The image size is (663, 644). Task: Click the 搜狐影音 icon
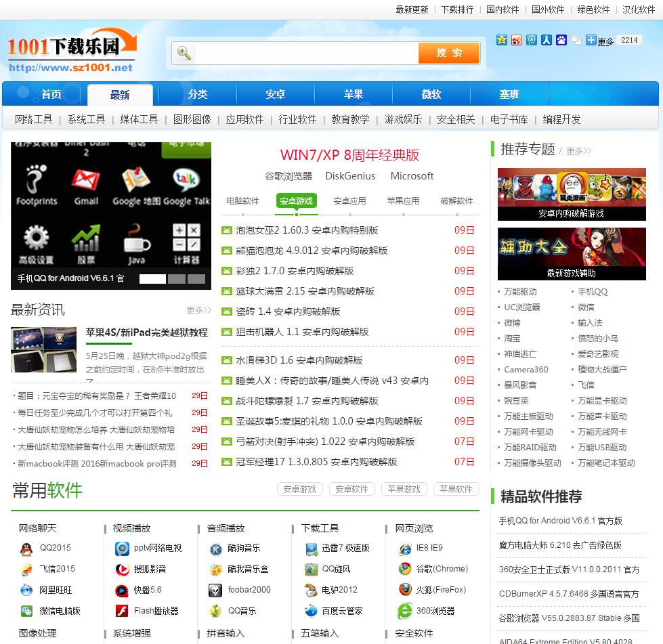click(122, 570)
